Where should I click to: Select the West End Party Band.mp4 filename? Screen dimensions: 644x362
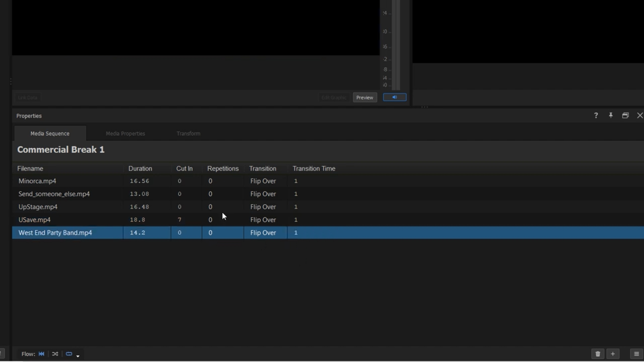(x=55, y=233)
